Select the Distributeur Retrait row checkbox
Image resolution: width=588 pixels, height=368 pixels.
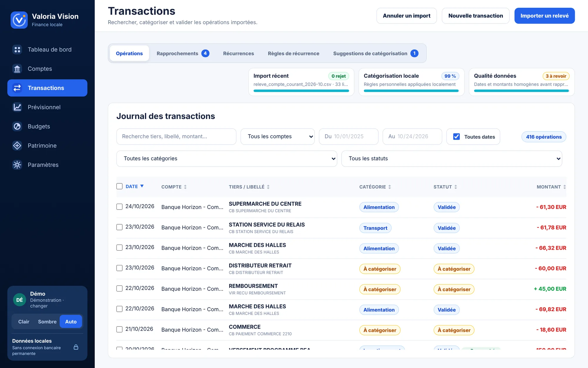(119, 268)
